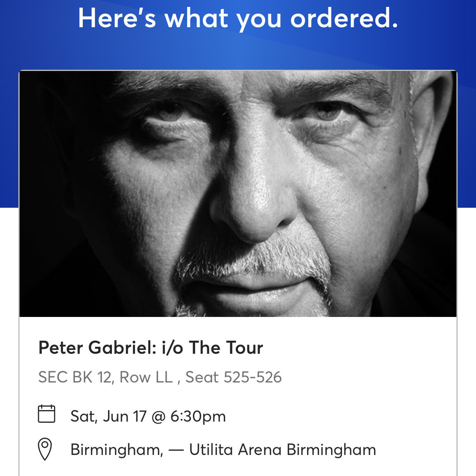Click the 'Birmingham,' city text before the dash
This screenshot has height=476, width=476.
117,450
